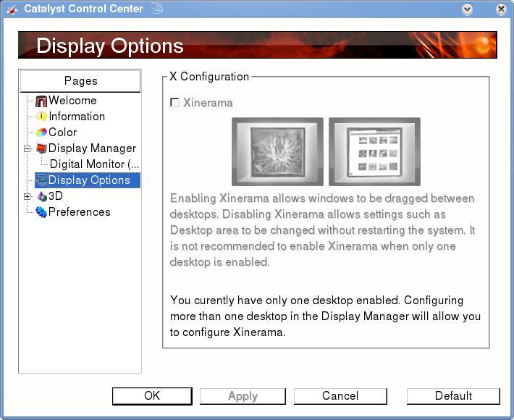
Task: Open the Welcome page
Action: [72, 101]
